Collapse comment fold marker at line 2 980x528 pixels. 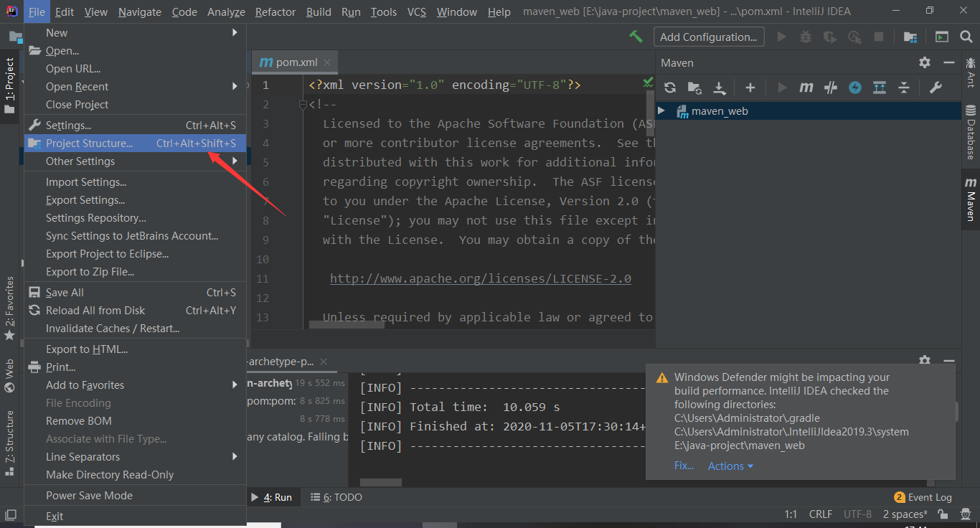[303, 105]
